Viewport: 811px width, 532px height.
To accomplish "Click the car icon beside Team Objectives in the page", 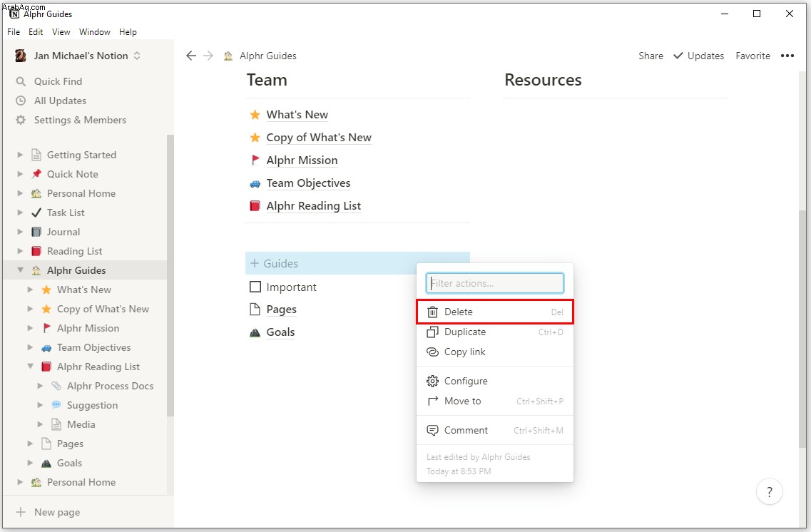I will click(255, 183).
